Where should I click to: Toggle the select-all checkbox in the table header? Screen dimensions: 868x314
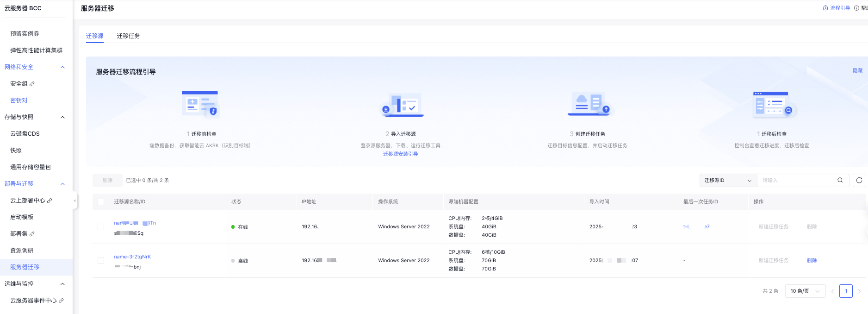pos(101,202)
